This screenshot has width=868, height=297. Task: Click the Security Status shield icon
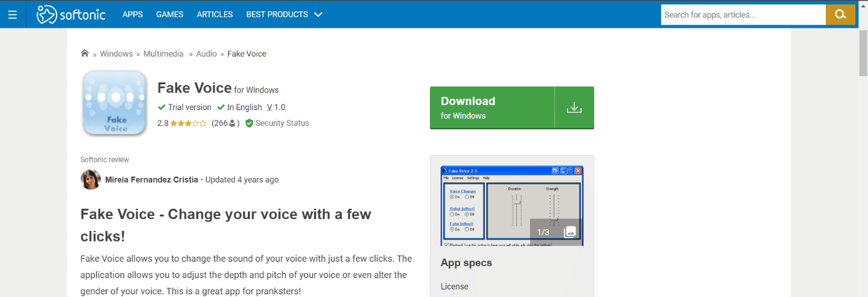coord(249,123)
